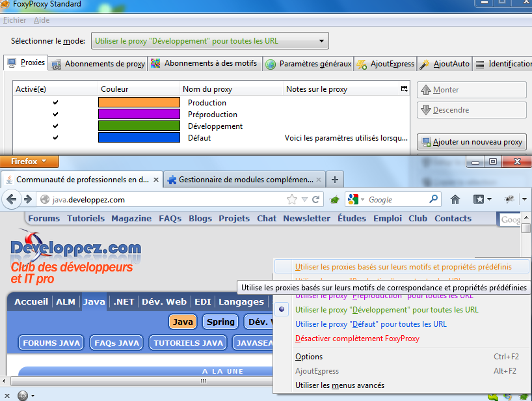Image resolution: width=532 pixels, height=401 pixels.
Task: Close the Communauté de professionnels tab
Action: pyautogui.click(x=156, y=180)
